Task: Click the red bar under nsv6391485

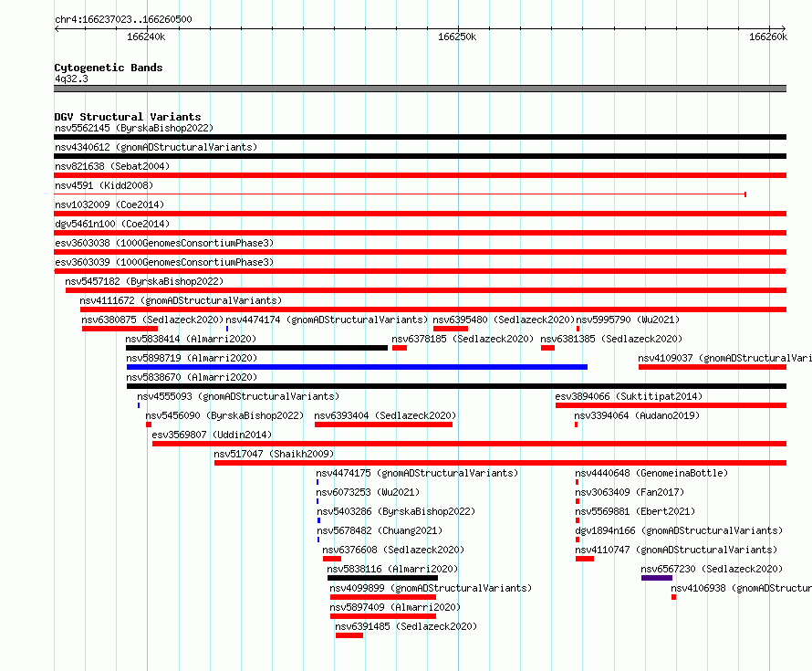Action: click(349, 635)
